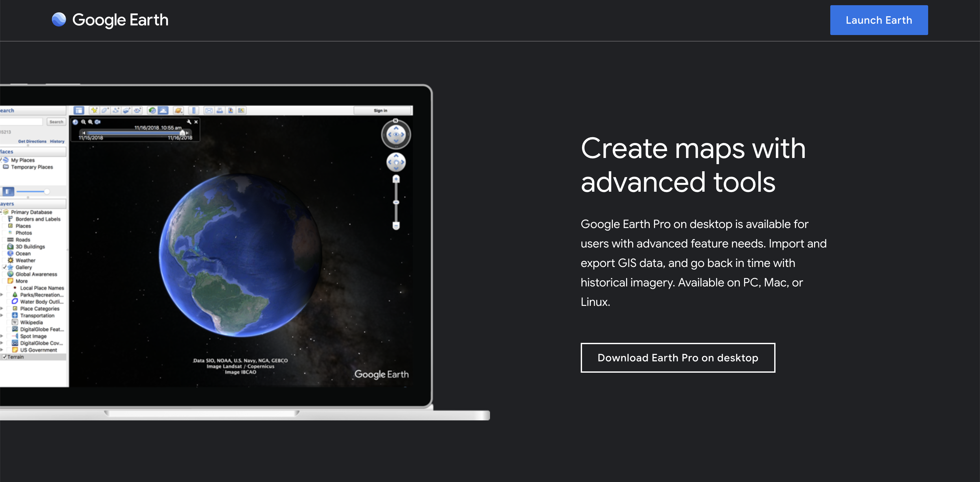Click the Launch Earth button
This screenshot has height=482, width=980.
pyautogui.click(x=879, y=20)
